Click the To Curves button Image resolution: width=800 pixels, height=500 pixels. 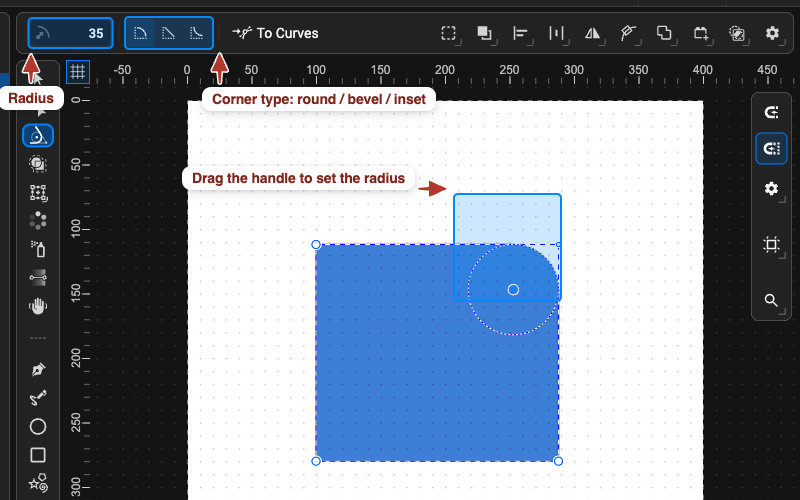pyautogui.click(x=276, y=33)
